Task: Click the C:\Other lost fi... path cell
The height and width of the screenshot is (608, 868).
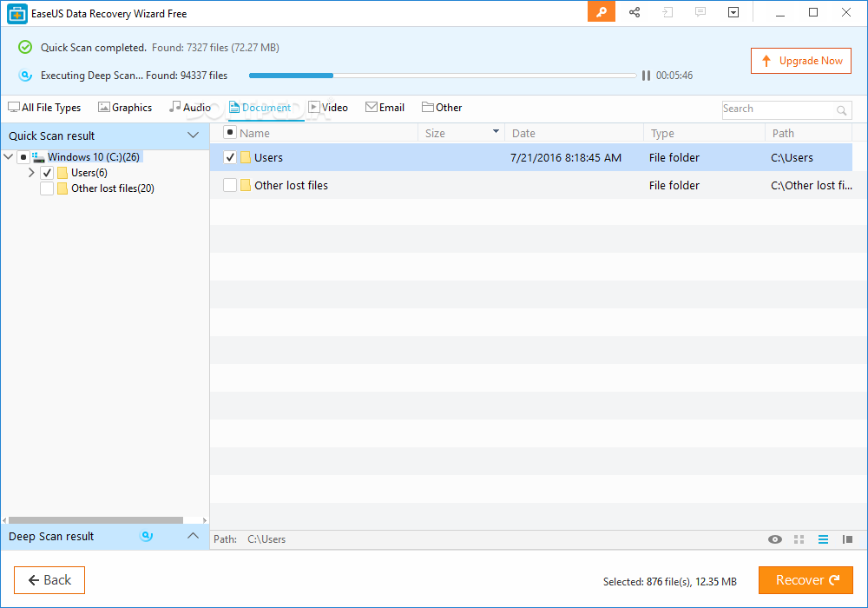Action: pos(812,185)
